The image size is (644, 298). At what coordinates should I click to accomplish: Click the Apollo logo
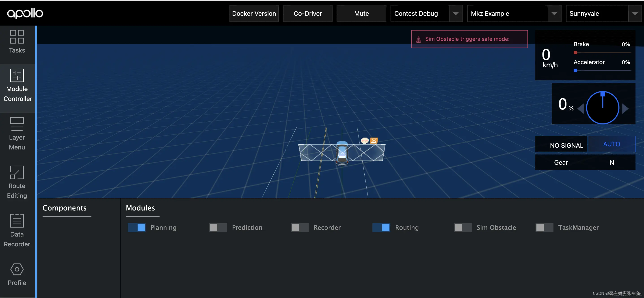pos(25,13)
